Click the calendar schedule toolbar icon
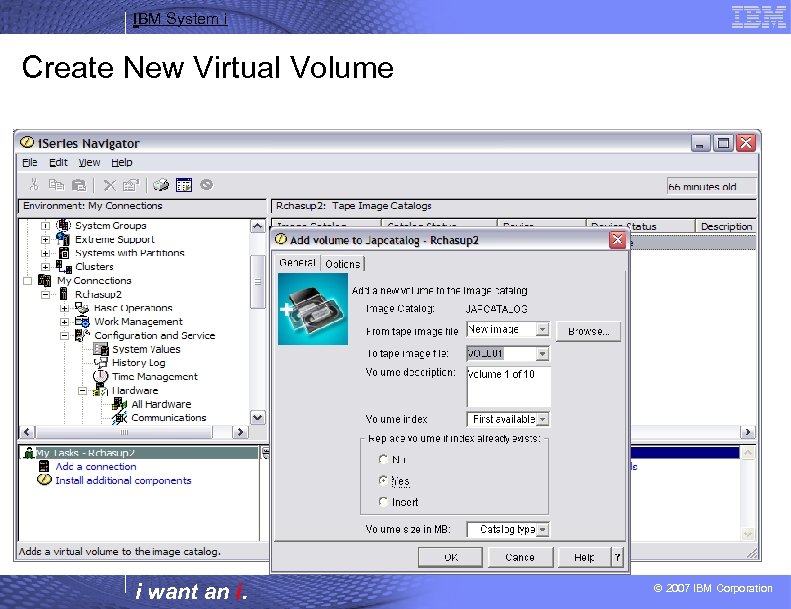The height and width of the screenshot is (609, 791). (184, 185)
